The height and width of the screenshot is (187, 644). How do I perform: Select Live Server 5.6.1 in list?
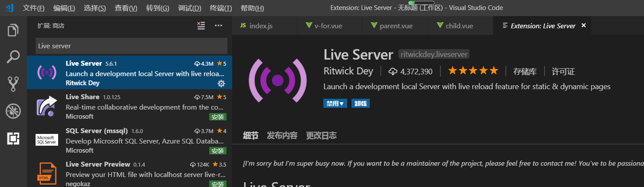click(129, 72)
